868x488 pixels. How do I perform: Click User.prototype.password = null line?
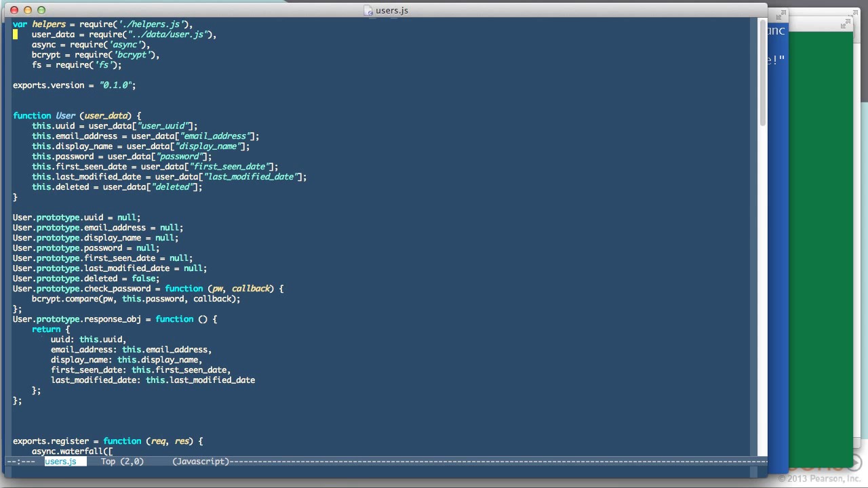pos(86,248)
